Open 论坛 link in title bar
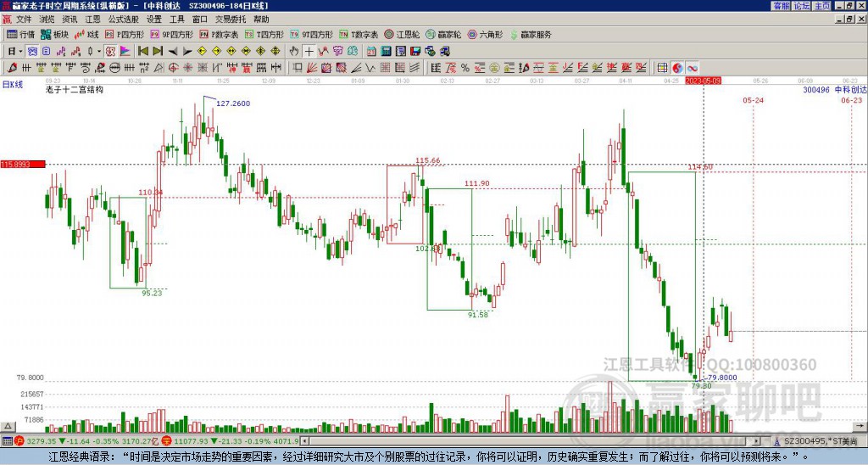Viewport: 868px width, 465px height. click(801, 6)
